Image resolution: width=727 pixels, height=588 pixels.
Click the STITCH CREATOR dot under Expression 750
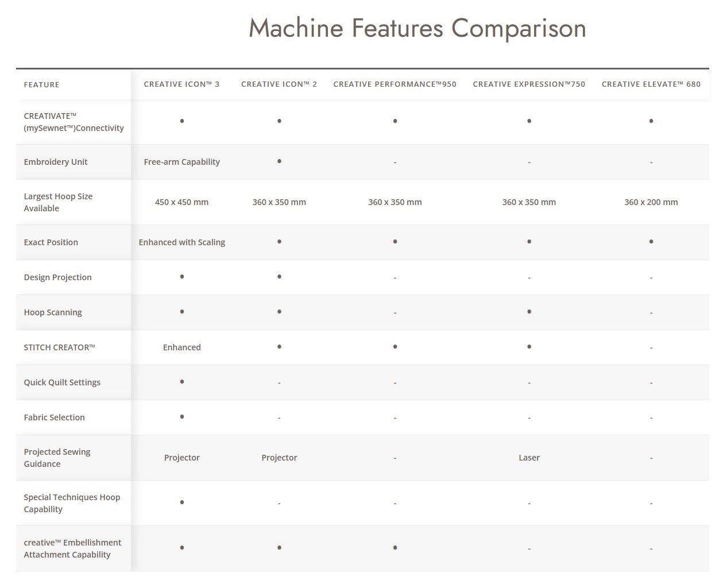(x=529, y=347)
